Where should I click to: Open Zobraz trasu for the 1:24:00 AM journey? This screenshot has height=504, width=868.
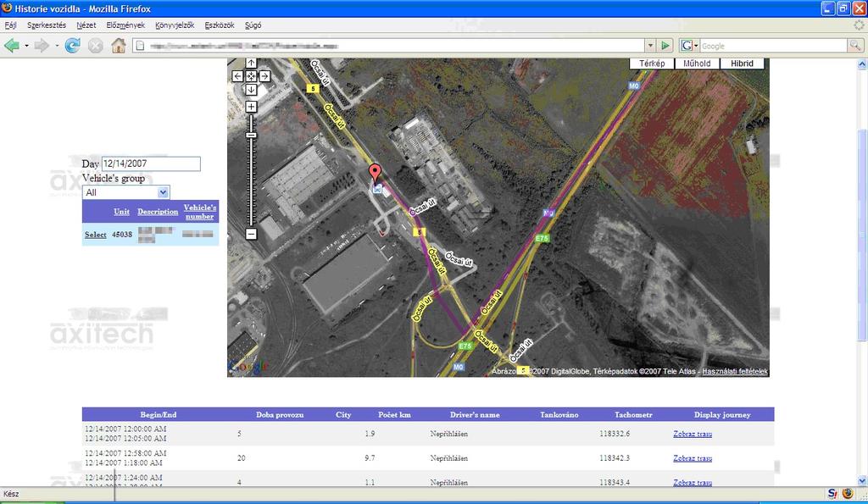pyautogui.click(x=693, y=483)
